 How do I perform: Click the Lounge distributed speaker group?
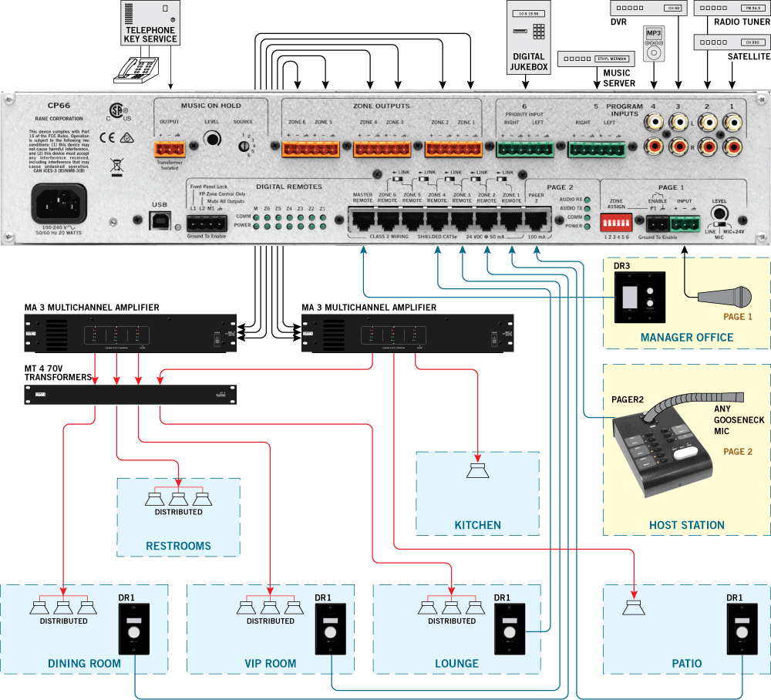(x=451, y=605)
